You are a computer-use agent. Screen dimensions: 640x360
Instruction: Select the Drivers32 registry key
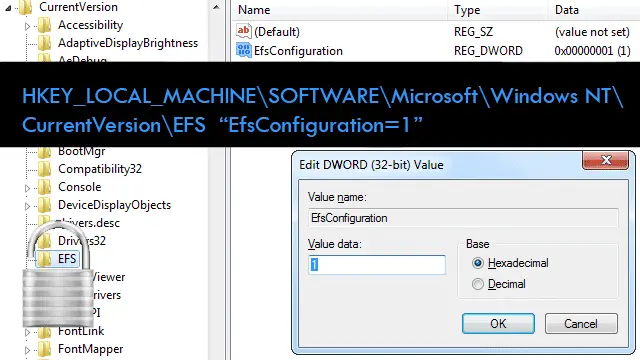(x=82, y=241)
